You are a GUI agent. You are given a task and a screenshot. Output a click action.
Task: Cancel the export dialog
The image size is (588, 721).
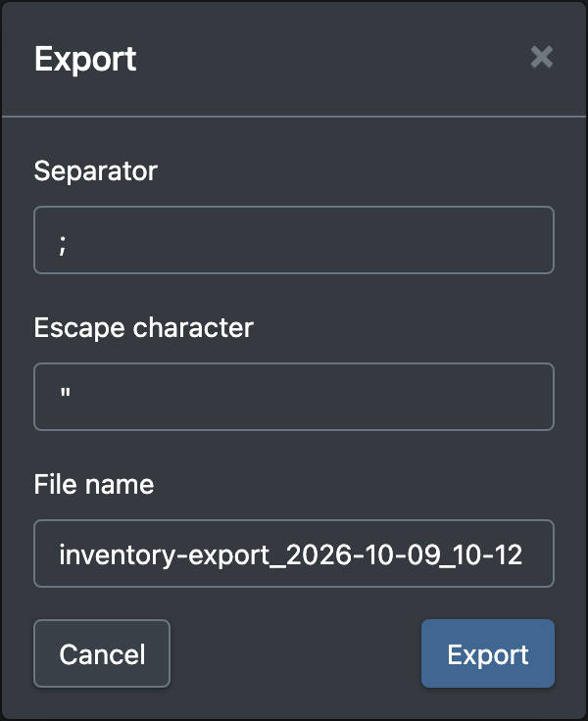[x=102, y=653]
